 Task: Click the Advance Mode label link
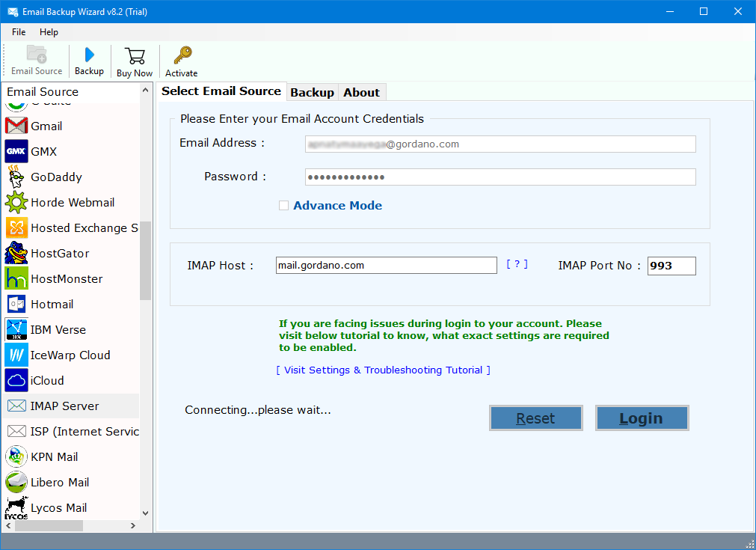coord(337,206)
